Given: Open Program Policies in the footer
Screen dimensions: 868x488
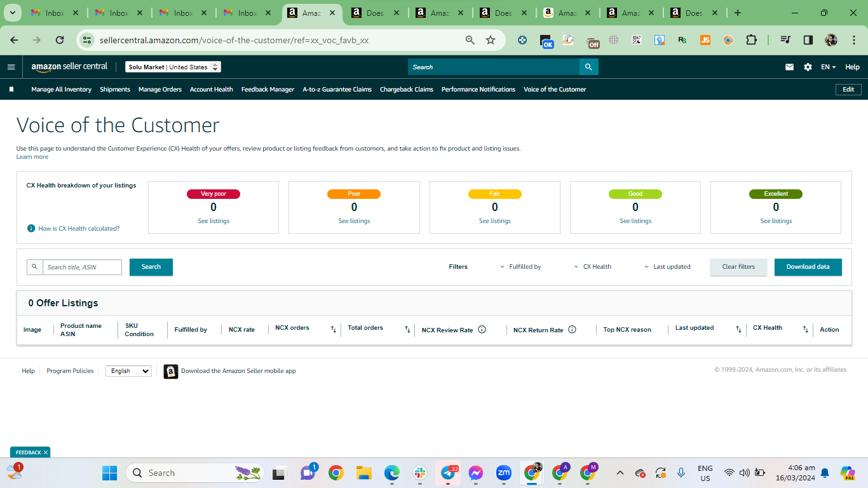Looking at the screenshot, I should point(70,371).
